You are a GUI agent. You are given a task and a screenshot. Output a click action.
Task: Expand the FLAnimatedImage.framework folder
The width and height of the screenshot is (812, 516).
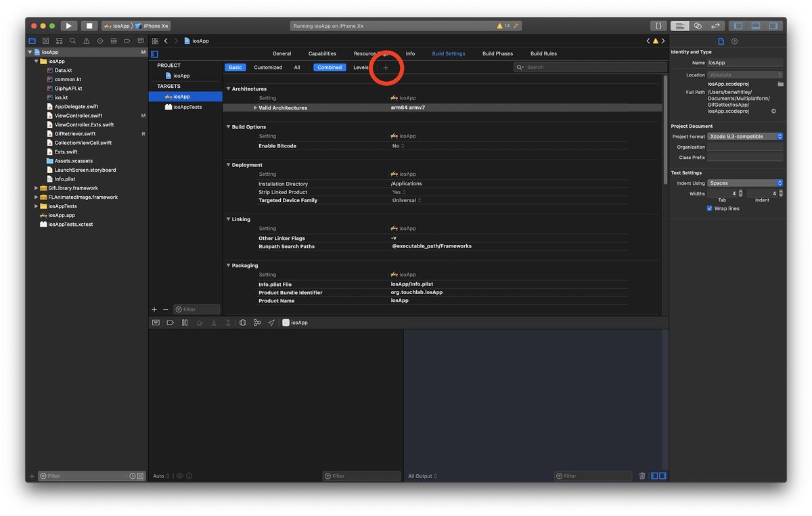36,197
